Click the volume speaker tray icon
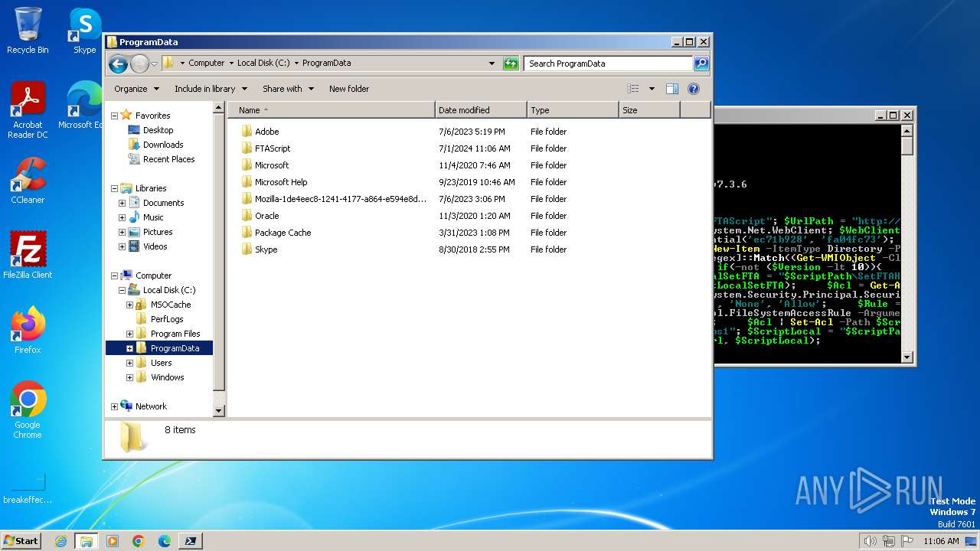This screenshot has width=980, height=551. 870,541
